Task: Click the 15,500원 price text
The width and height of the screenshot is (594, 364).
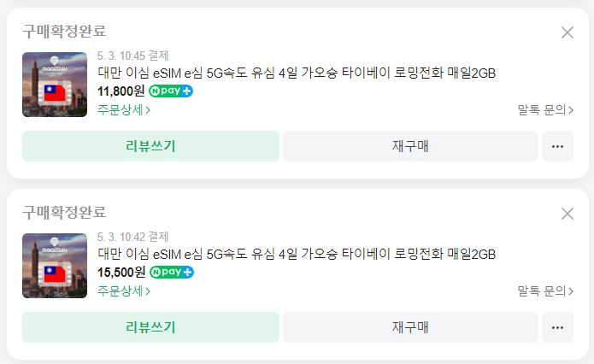Action: [x=121, y=273]
